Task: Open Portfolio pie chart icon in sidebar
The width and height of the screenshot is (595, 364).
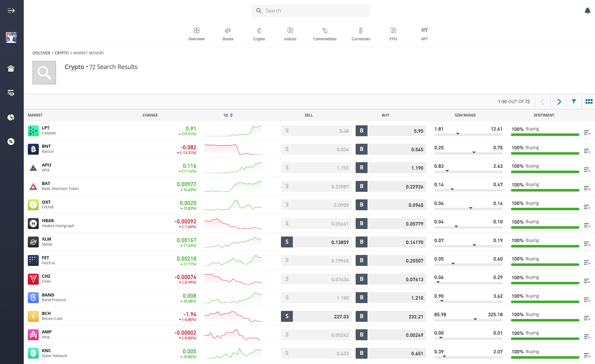Action: coord(11,117)
